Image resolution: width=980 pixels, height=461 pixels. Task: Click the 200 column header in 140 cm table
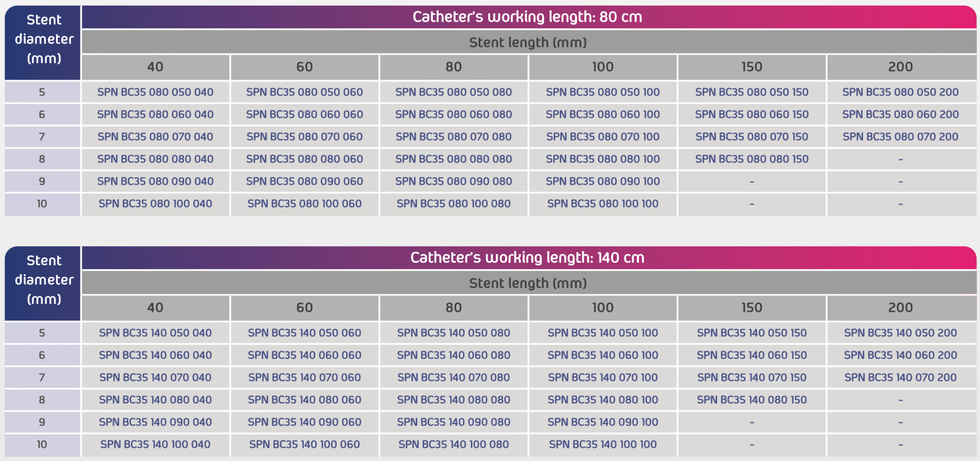click(900, 307)
